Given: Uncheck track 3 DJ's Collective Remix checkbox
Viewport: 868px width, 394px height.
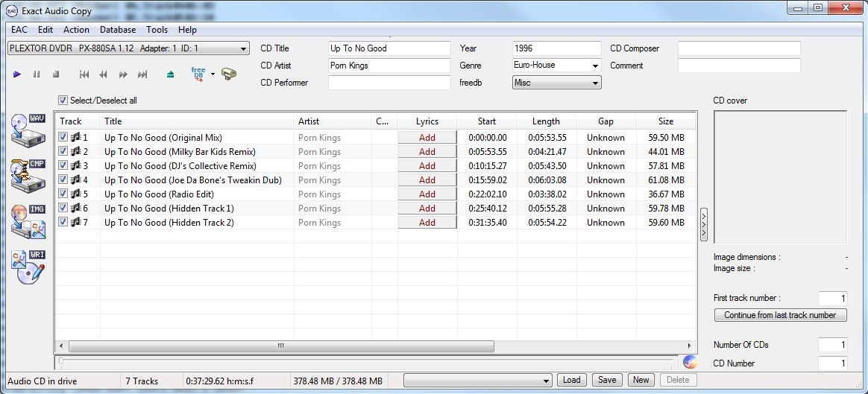Looking at the screenshot, I should point(63,165).
